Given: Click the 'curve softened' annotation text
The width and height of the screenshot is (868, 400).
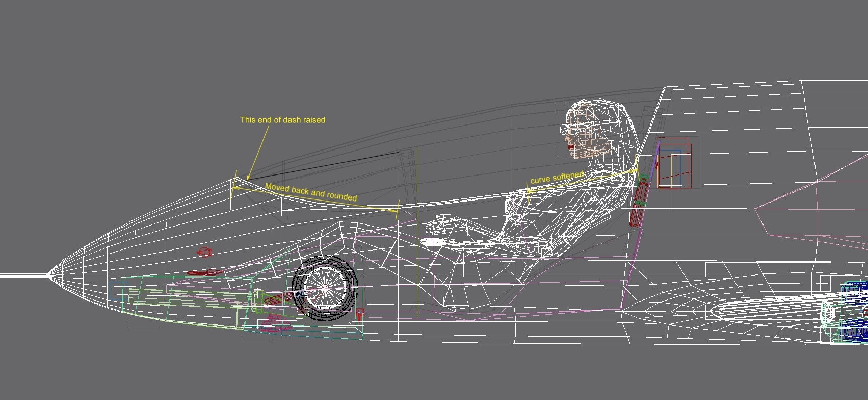Looking at the screenshot, I should (557, 178).
